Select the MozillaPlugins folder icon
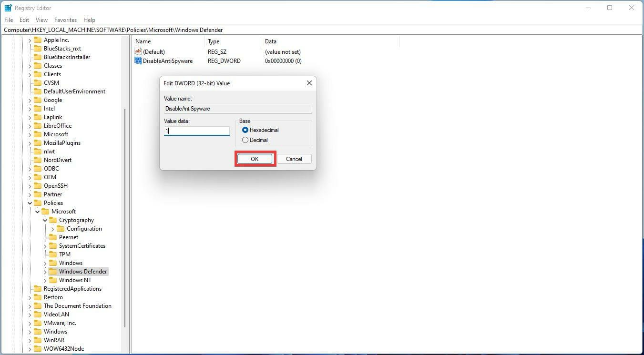This screenshot has width=644, height=355. (x=38, y=143)
